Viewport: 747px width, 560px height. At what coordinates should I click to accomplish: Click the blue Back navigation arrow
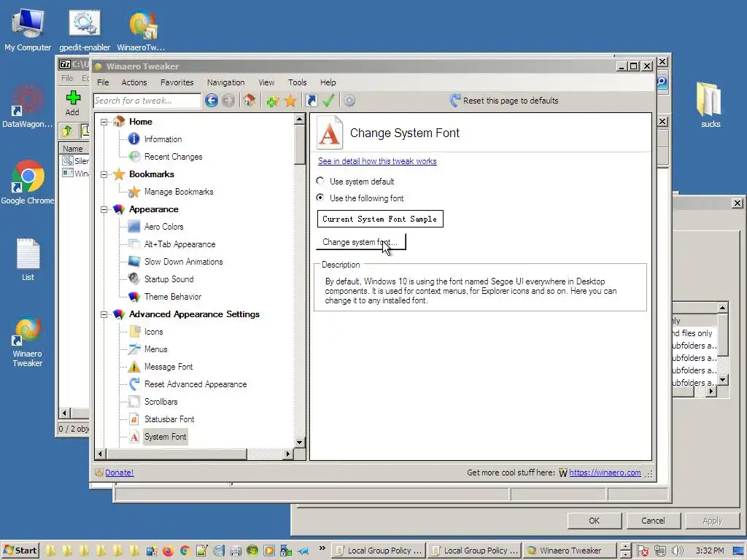tap(212, 101)
